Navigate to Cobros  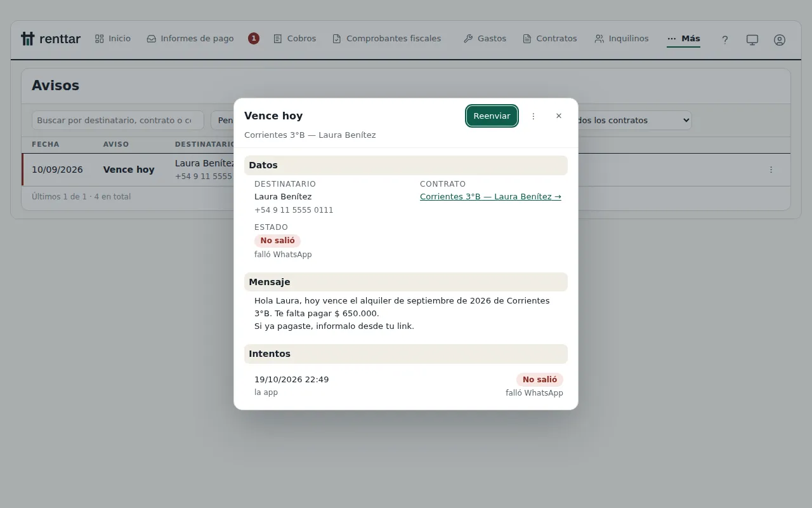(295, 39)
